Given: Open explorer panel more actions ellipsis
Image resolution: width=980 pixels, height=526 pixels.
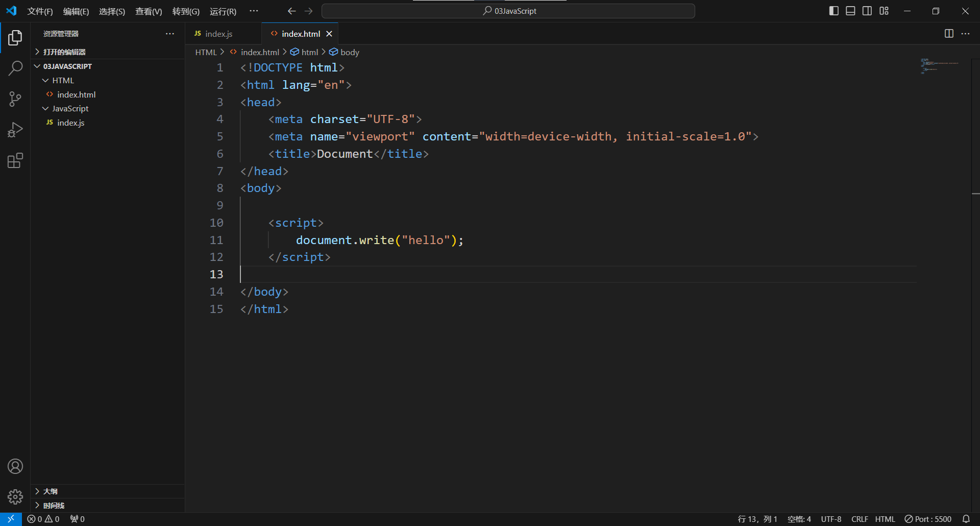Looking at the screenshot, I should pos(170,34).
